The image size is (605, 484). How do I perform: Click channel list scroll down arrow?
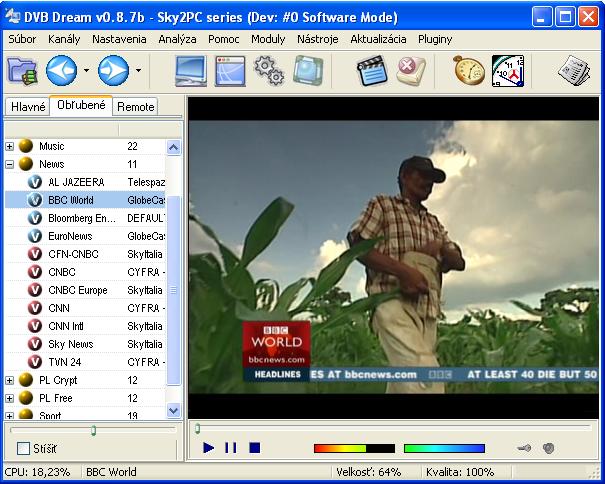(x=174, y=410)
